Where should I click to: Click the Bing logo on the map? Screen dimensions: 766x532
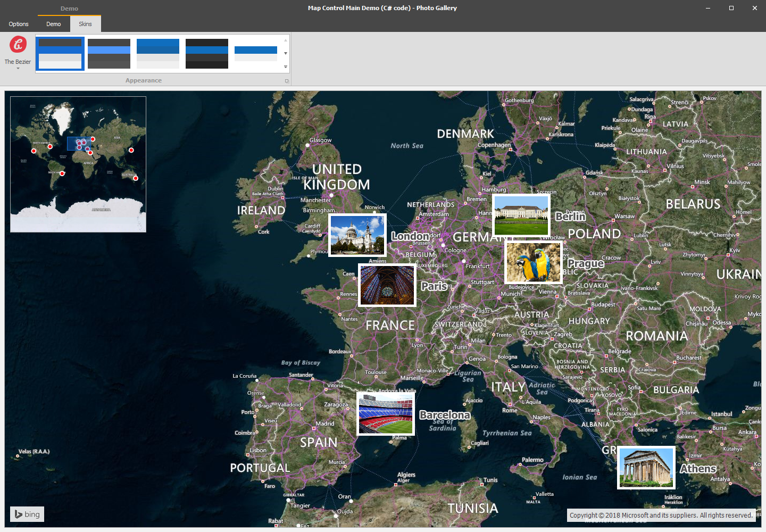(x=27, y=514)
